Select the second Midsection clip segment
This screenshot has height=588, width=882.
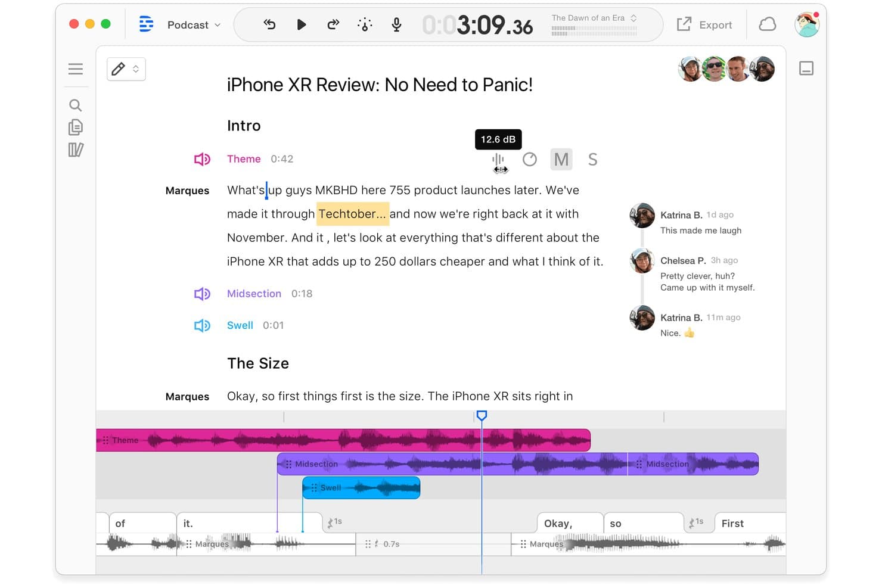point(693,464)
